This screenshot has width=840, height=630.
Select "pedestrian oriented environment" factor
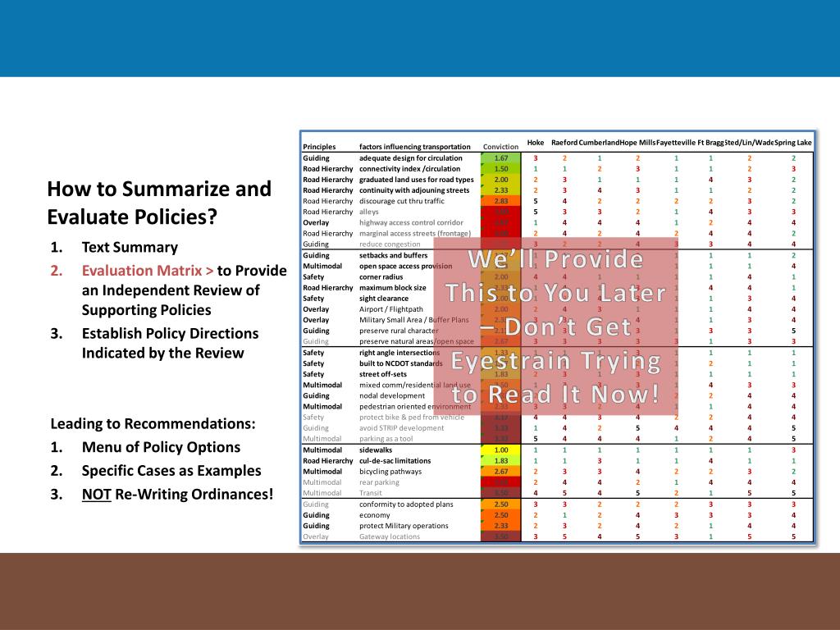(414, 406)
